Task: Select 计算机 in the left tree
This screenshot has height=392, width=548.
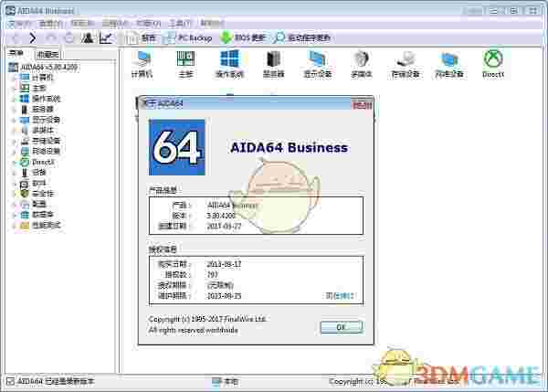Action: 37,78
